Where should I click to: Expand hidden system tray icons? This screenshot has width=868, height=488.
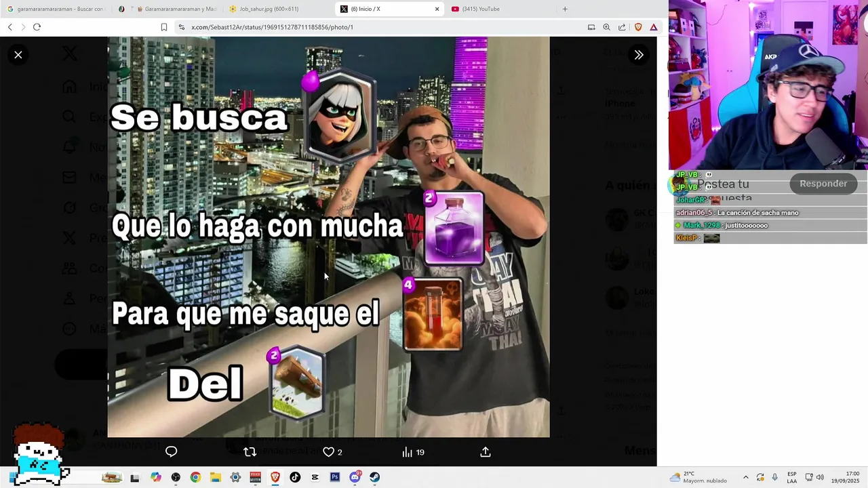point(746,477)
